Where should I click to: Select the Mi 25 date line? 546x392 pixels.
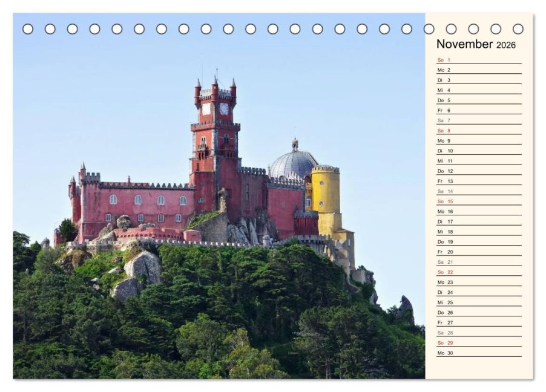(x=479, y=302)
